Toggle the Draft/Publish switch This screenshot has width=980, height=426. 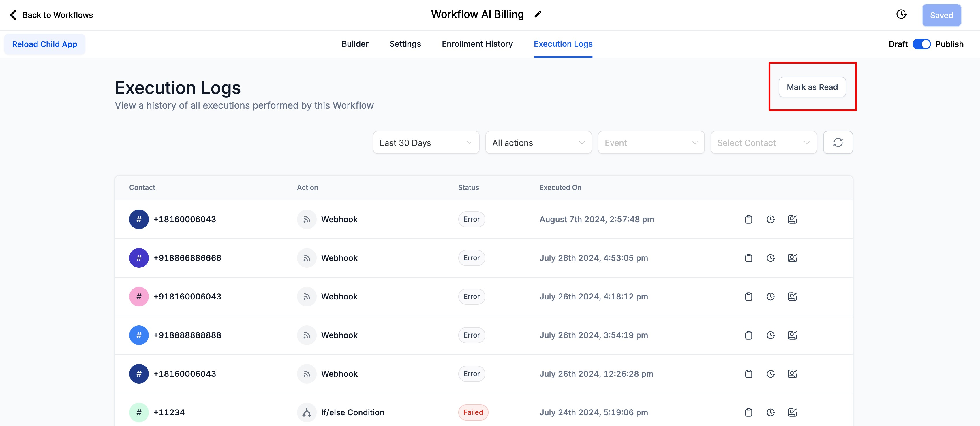921,44
